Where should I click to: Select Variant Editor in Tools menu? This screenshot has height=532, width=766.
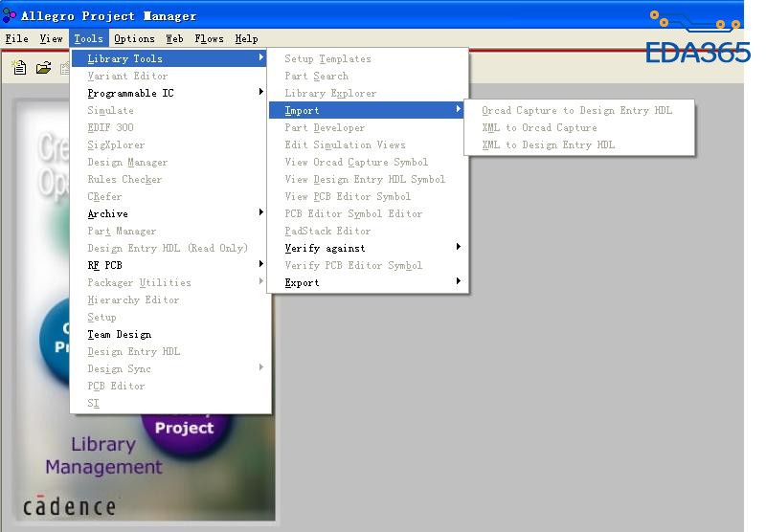tap(169, 76)
